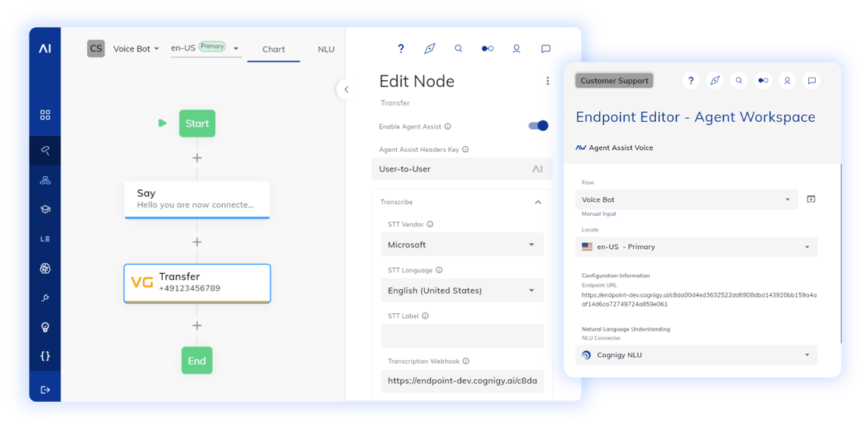Open the Flow Voice Bot dropdown in Endpoint Editor

coord(686,200)
